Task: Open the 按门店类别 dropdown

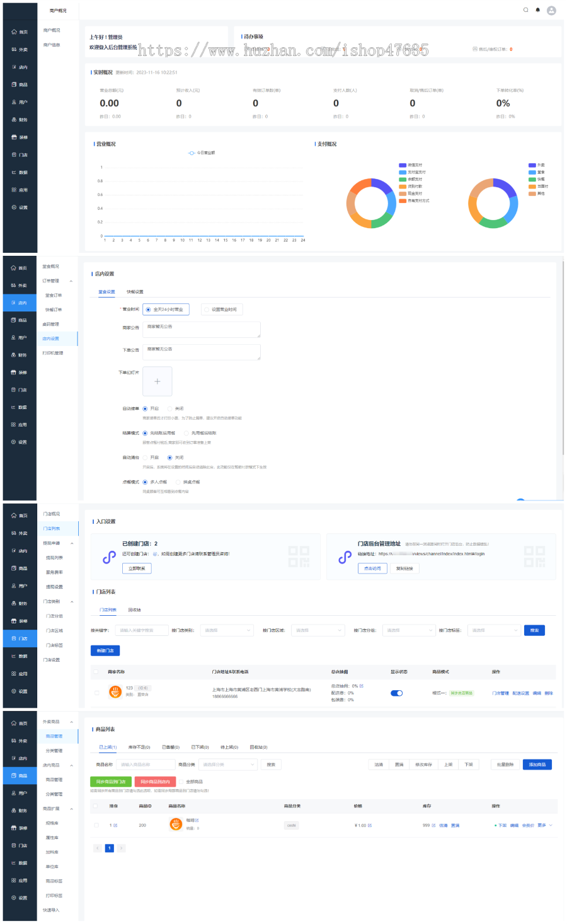Action: pos(227,630)
